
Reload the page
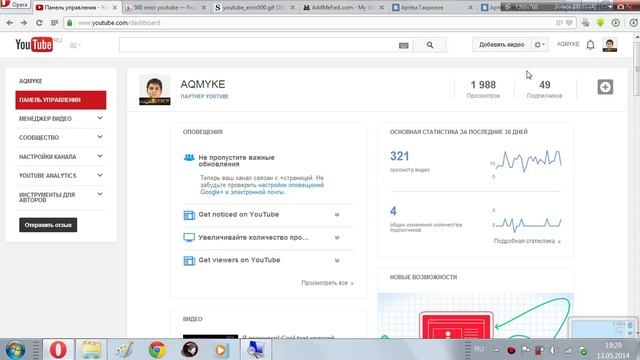pyautogui.click(x=39, y=23)
